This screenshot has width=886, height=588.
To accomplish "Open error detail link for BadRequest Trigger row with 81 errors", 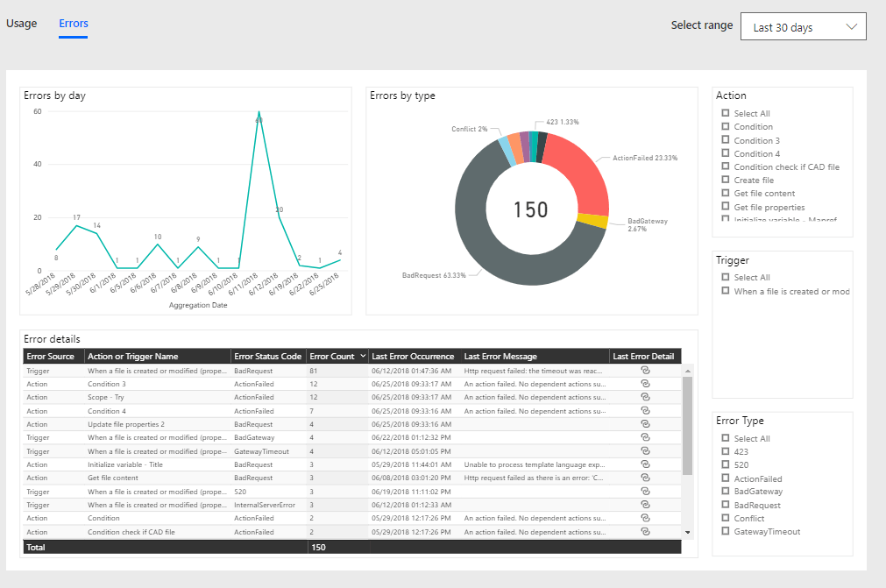I will tap(645, 371).
